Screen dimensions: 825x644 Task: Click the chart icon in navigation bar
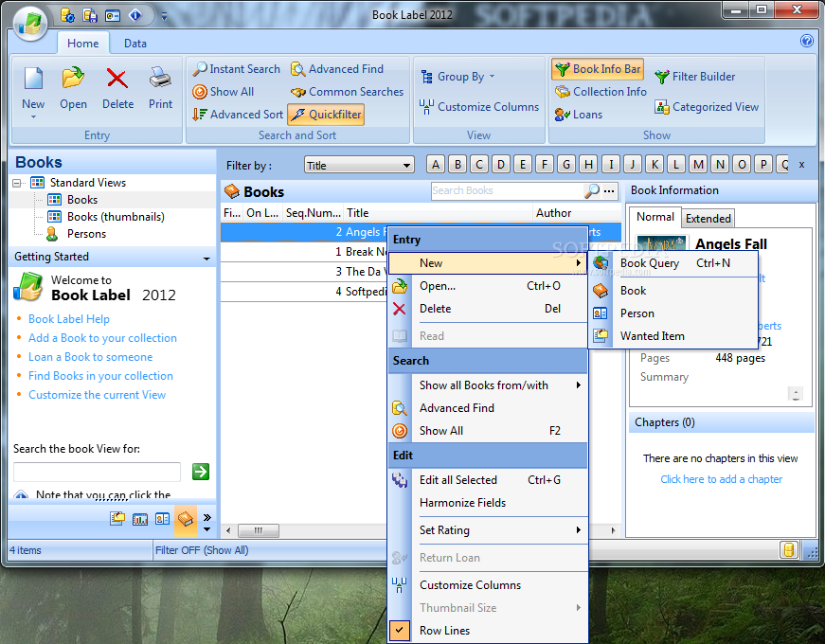point(140,519)
